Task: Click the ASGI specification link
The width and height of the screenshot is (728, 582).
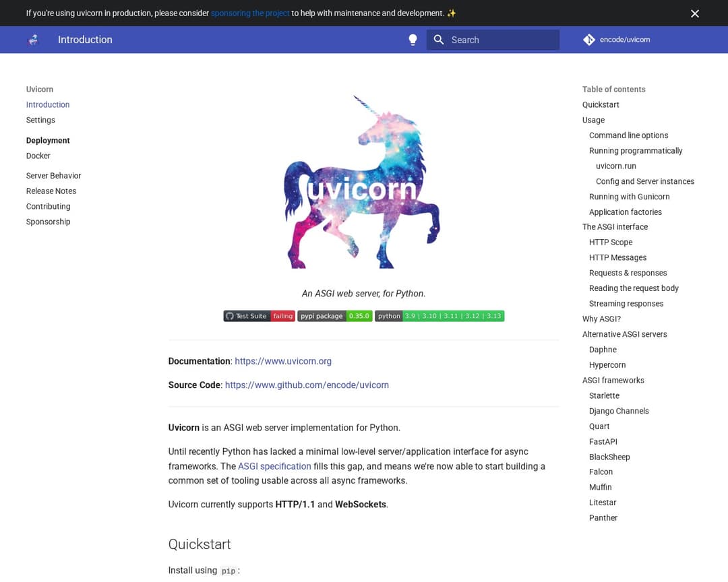Action: click(x=274, y=466)
